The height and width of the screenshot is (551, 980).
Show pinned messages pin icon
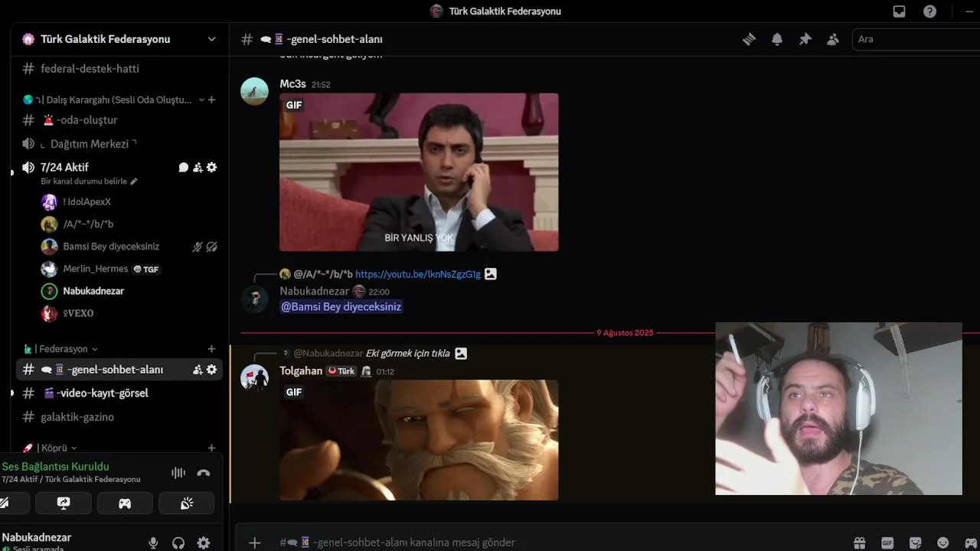click(805, 39)
